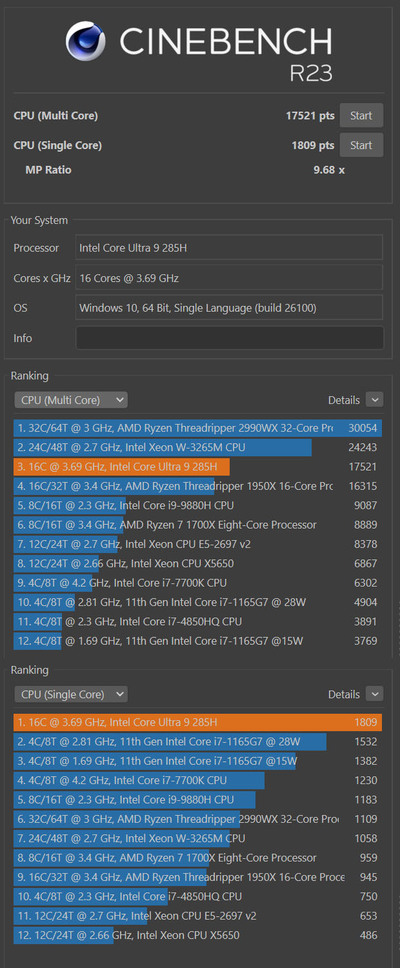Select the Xeon X5650 single core entry scoring 486
Image resolution: width=400 pixels, height=968 pixels.
[x=198, y=935]
